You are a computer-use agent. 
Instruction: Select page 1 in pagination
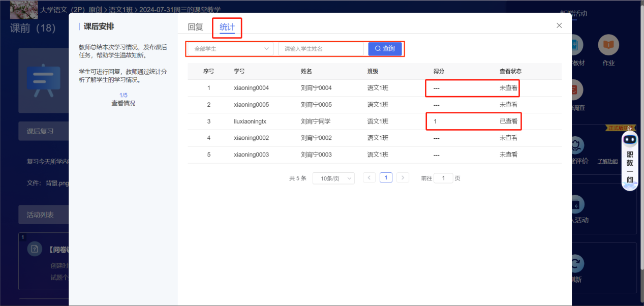[386, 178]
